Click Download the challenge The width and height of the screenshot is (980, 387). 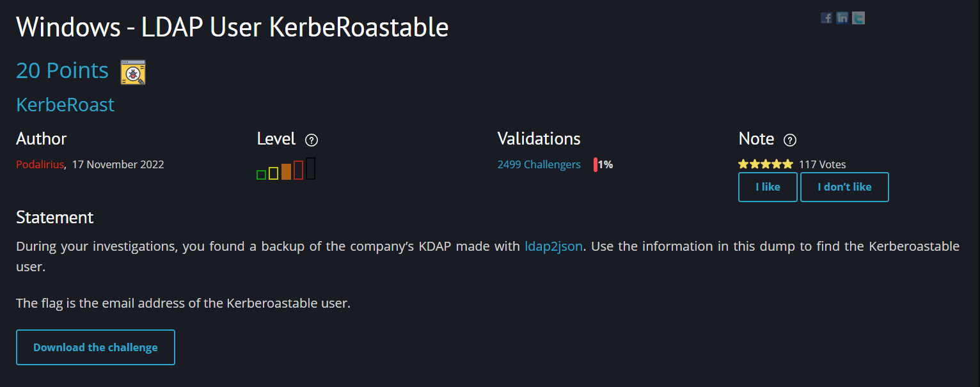point(95,347)
